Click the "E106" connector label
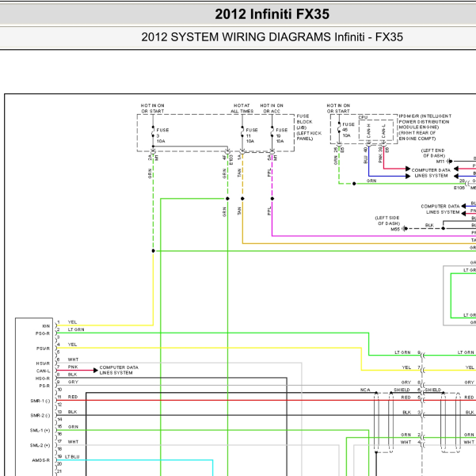Image resolution: width=476 pixels, height=476 pixels. coord(459,188)
